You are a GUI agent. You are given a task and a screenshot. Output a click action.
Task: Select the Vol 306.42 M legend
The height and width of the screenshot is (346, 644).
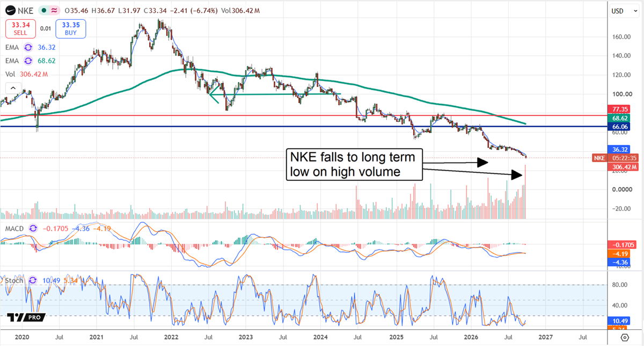click(26, 76)
